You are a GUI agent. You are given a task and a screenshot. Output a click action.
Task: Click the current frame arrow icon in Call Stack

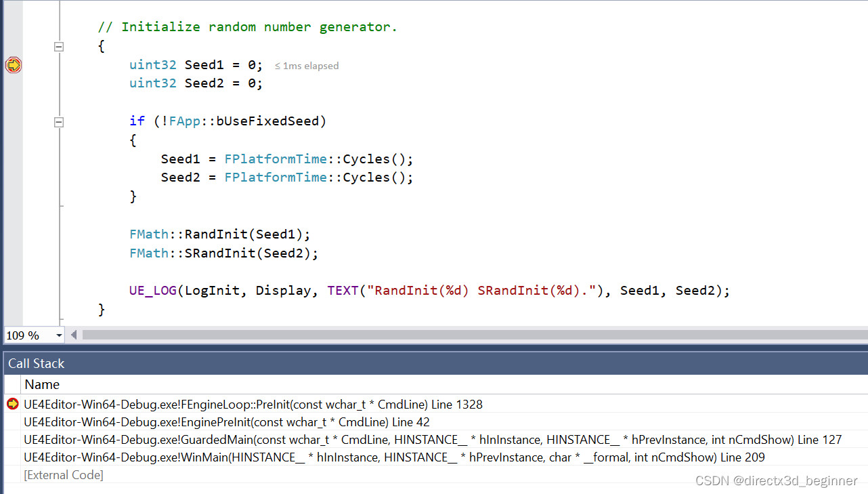click(x=12, y=404)
